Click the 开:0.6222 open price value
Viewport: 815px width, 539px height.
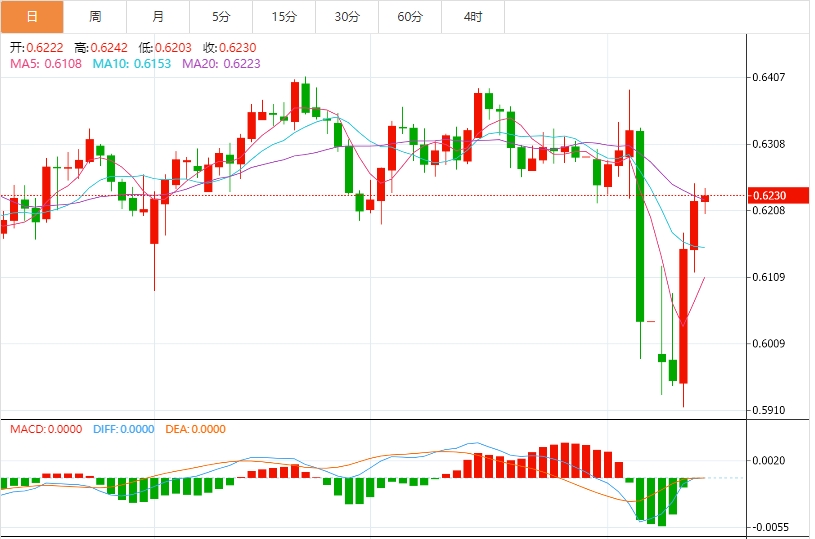coord(36,48)
